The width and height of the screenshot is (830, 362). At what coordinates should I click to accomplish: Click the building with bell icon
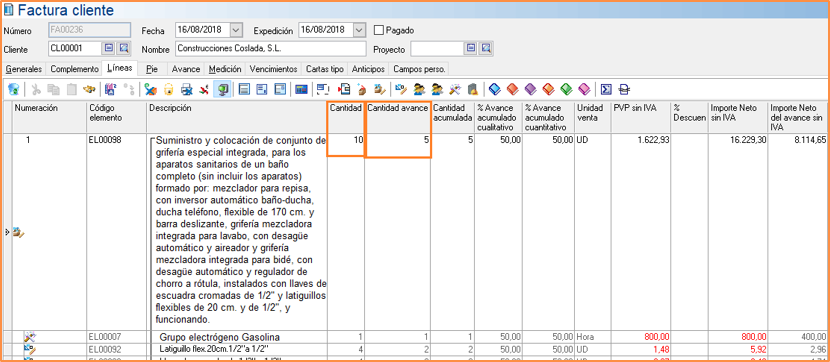click(x=473, y=89)
